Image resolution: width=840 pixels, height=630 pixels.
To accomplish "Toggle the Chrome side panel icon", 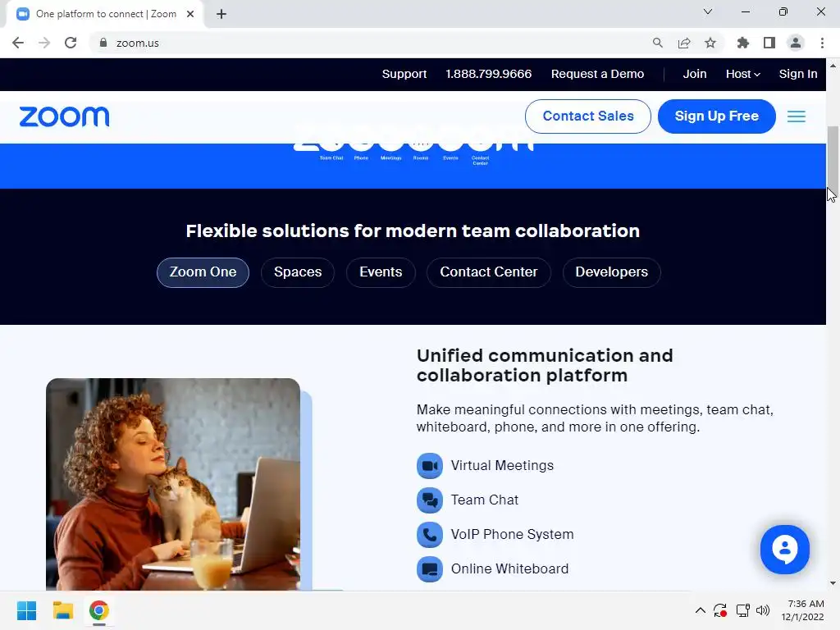I will pyautogui.click(x=769, y=43).
